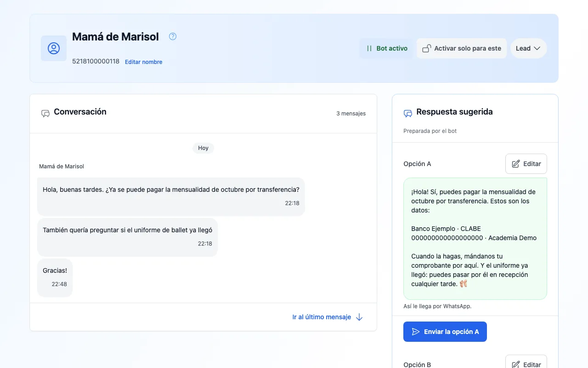Click the Respuesta sugerida heading
588x368 pixels.
coord(454,112)
